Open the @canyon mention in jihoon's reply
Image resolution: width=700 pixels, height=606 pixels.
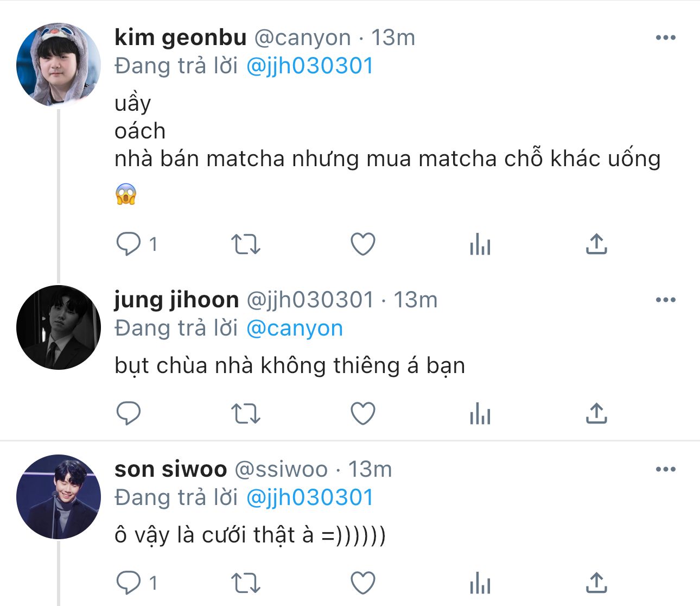pos(295,329)
